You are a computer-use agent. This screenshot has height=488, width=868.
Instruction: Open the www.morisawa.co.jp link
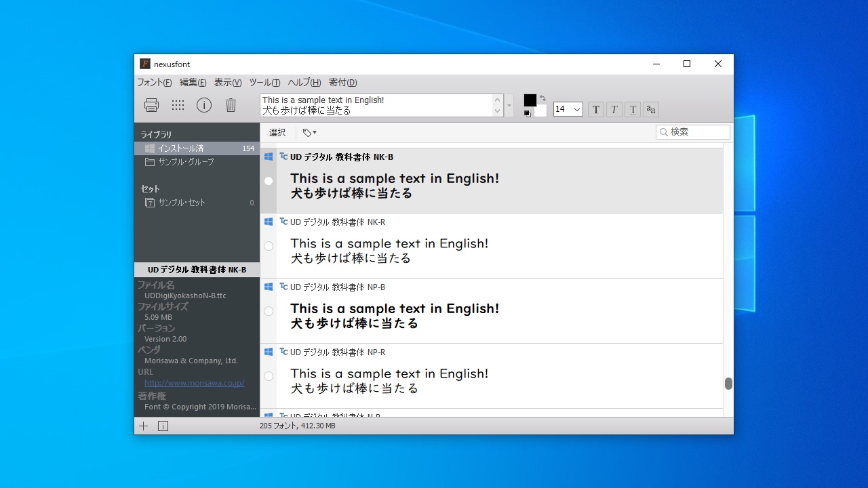(194, 383)
